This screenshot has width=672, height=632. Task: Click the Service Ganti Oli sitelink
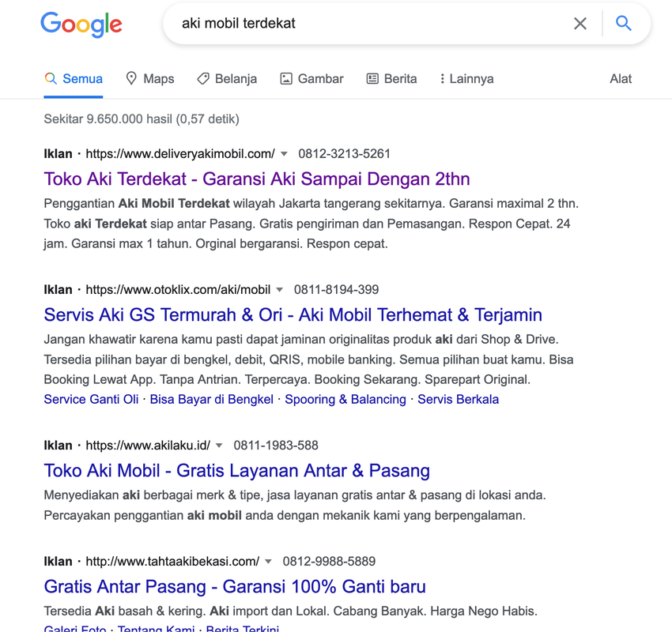tap(91, 400)
